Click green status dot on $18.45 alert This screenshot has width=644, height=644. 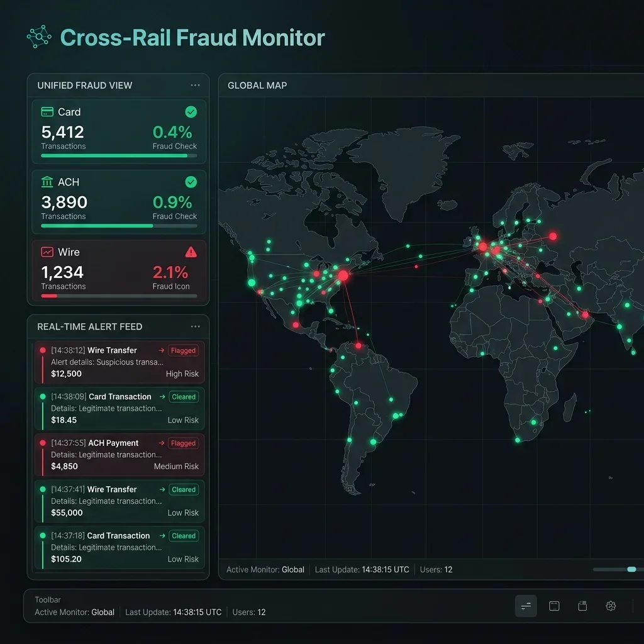[43, 397]
